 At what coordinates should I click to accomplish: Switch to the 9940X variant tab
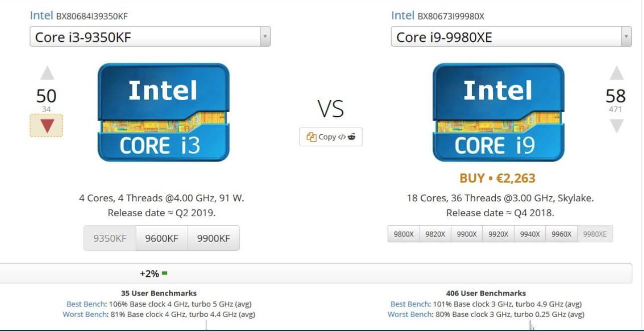coord(529,233)
